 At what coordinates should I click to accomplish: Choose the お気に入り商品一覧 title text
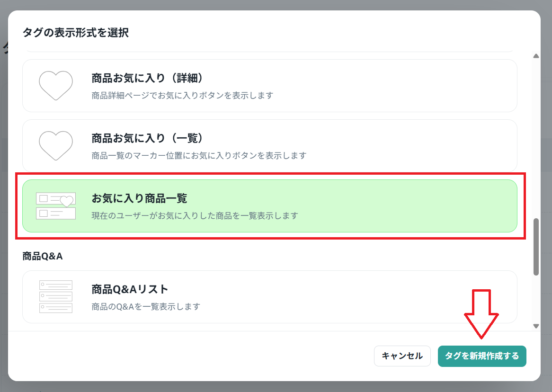[x=139, y=199]
